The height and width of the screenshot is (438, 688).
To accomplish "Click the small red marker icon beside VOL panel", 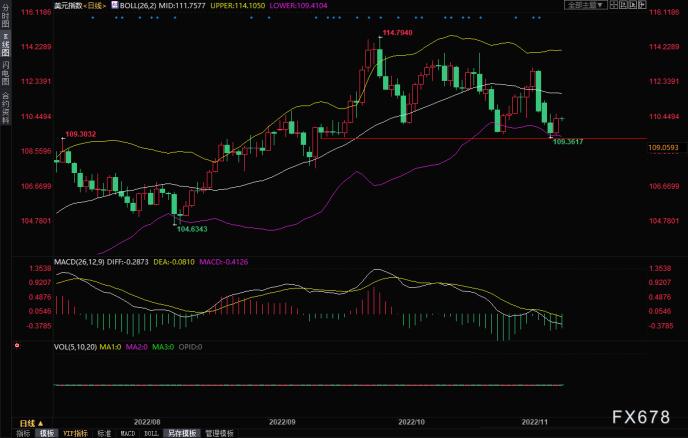I will pos(17,345).
